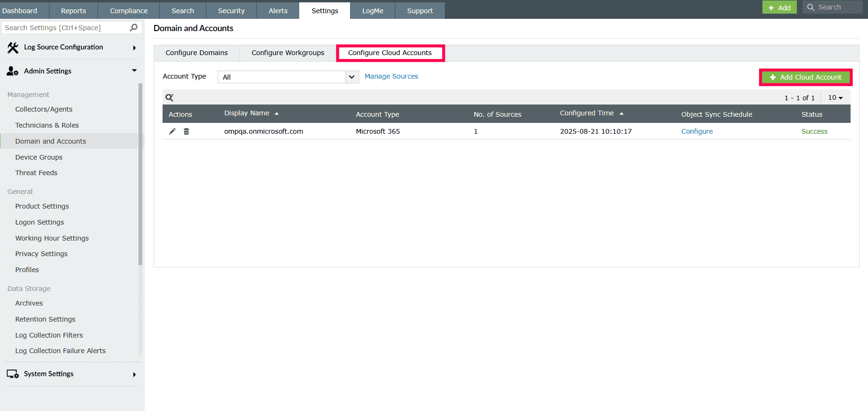Switch to Configure Domains tab
This screenshot has width=868, height=411.
[x=197, y=53]
